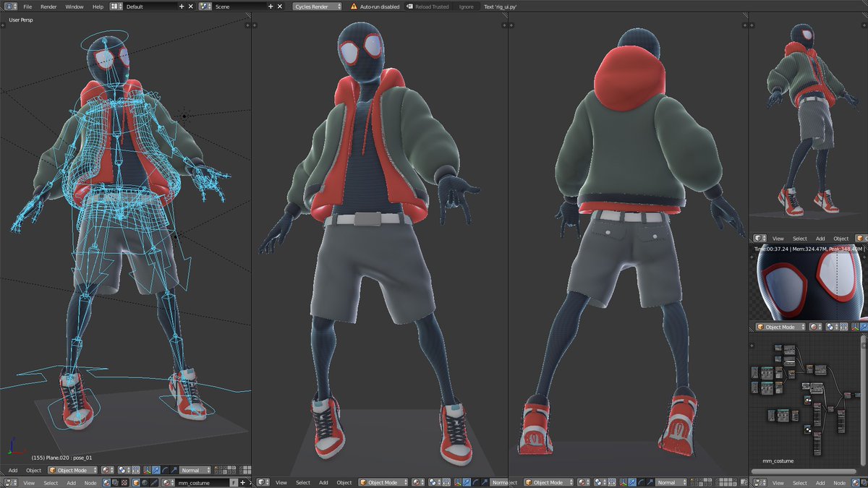Open Object Mode dropdown in render preview panel
Image resolution: width=868 pixels, height=488 pixels.
pyautogui.click(x=780, y=327)
